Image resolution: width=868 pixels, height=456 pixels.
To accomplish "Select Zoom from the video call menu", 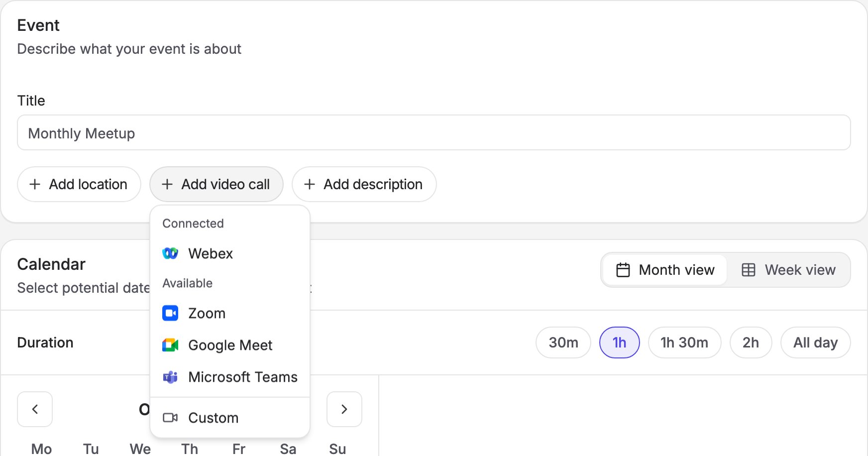I will [x=230, y=313].
